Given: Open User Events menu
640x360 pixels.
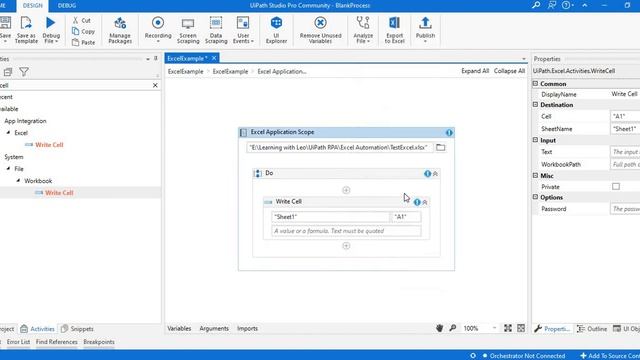Looking at the screenshot, I should (243, 30).
